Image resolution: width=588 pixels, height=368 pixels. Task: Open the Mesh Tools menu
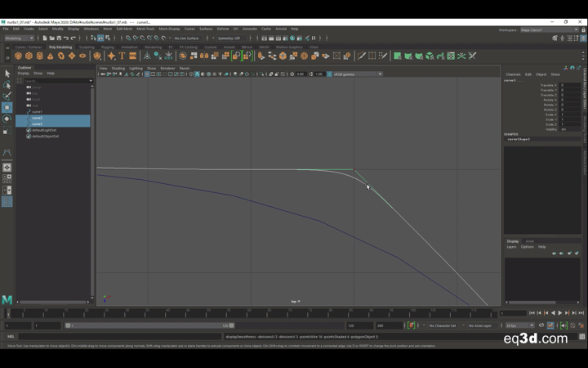tap(145, 29)
